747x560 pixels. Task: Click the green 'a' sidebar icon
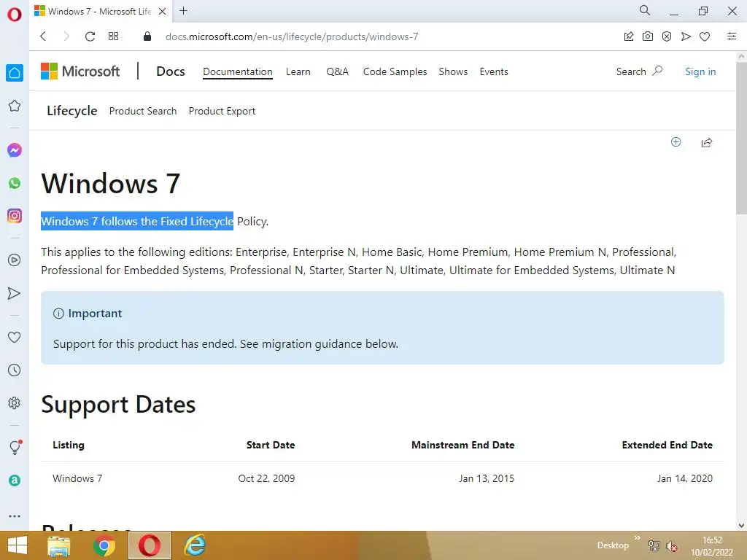click(x=15, y=481)
